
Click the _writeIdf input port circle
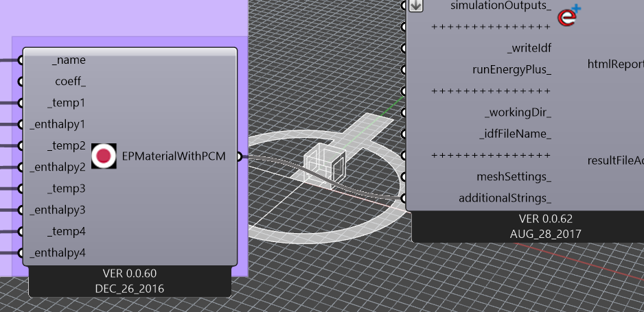(404, 49)
